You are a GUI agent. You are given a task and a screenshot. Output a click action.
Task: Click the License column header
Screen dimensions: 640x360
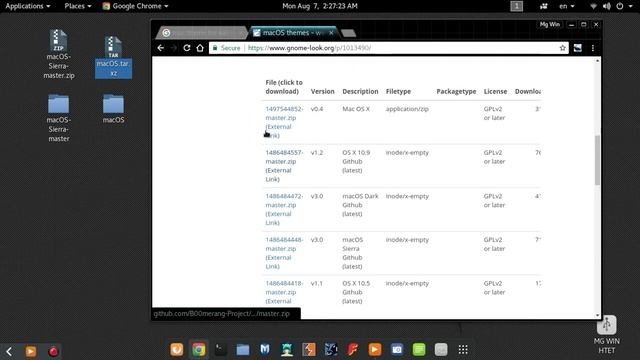pos(495,91)
